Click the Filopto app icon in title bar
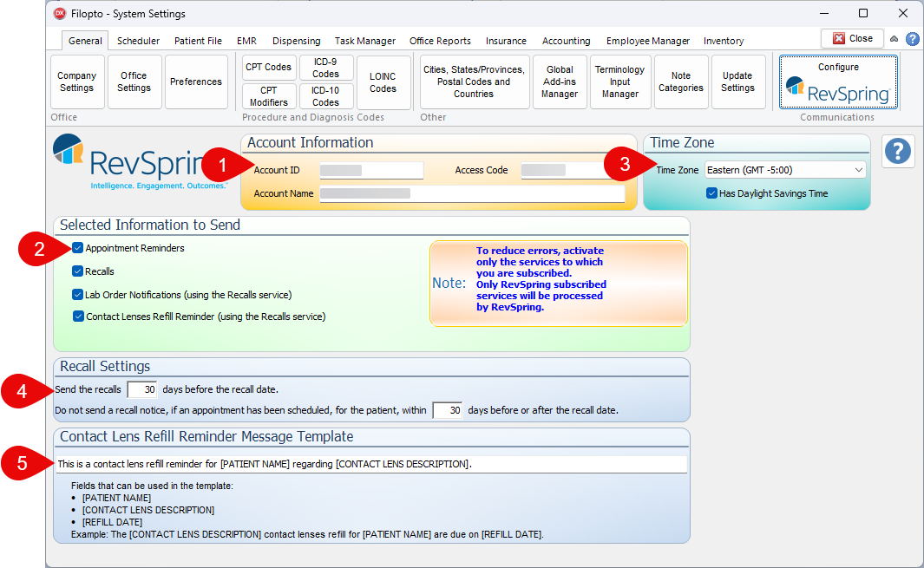This screenshot has width=924, height=568. click(60, 13)
